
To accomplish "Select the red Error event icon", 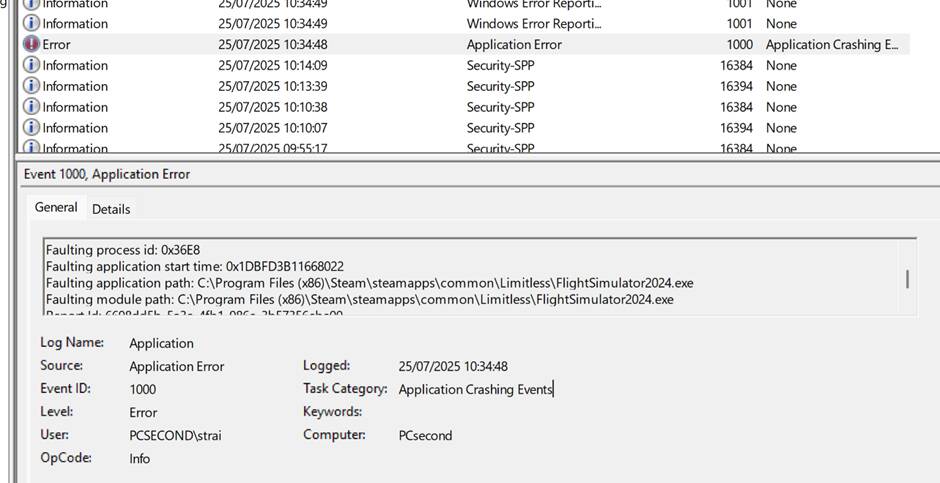I will tap(31, 44).
